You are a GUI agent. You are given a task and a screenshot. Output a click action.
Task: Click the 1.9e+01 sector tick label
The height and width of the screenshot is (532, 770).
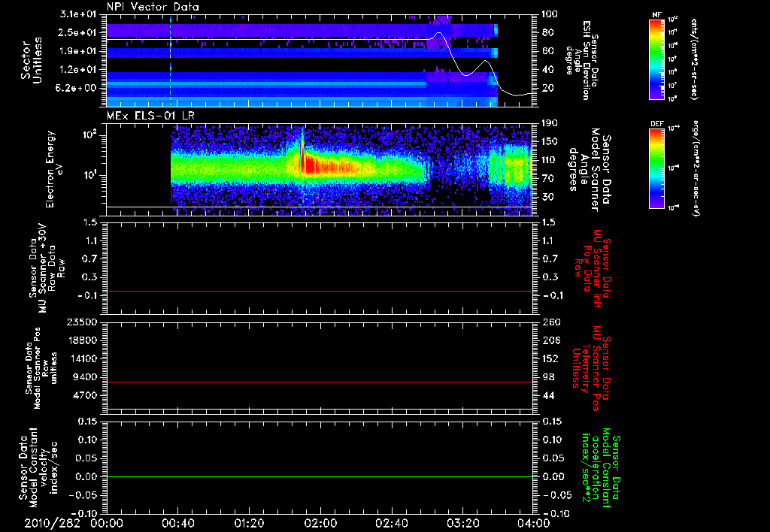click(x=78, y=51)
